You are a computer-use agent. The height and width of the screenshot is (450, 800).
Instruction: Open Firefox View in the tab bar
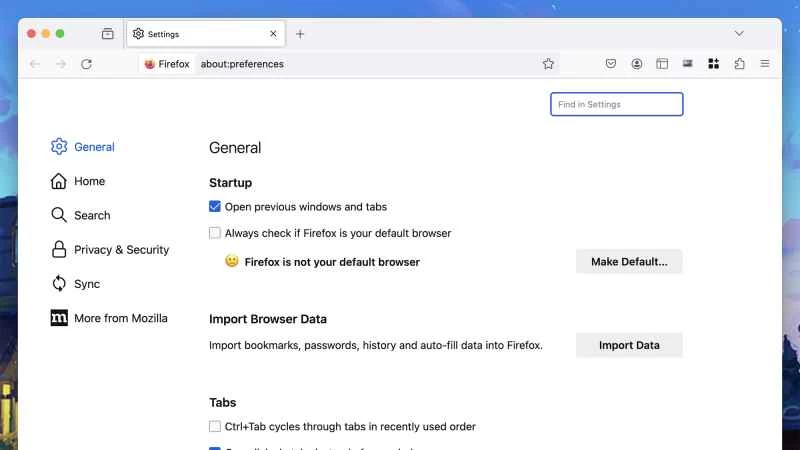107,34
